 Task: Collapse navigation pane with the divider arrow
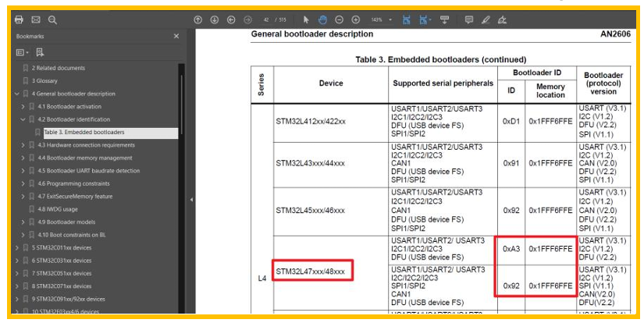click(x=191, y=200)
